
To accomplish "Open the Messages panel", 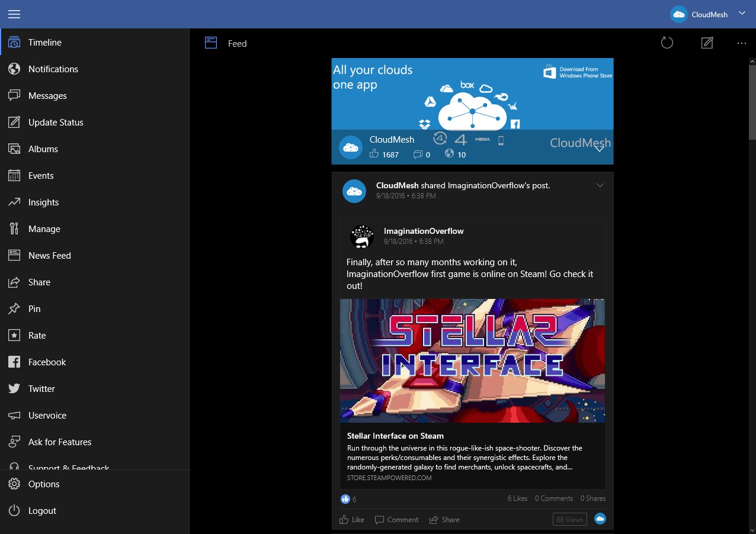I will (x=47, y=95).
